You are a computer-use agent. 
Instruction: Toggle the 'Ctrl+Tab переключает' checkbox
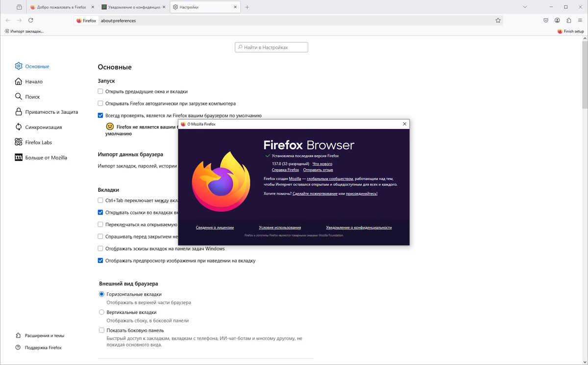[x=100, y=200]
